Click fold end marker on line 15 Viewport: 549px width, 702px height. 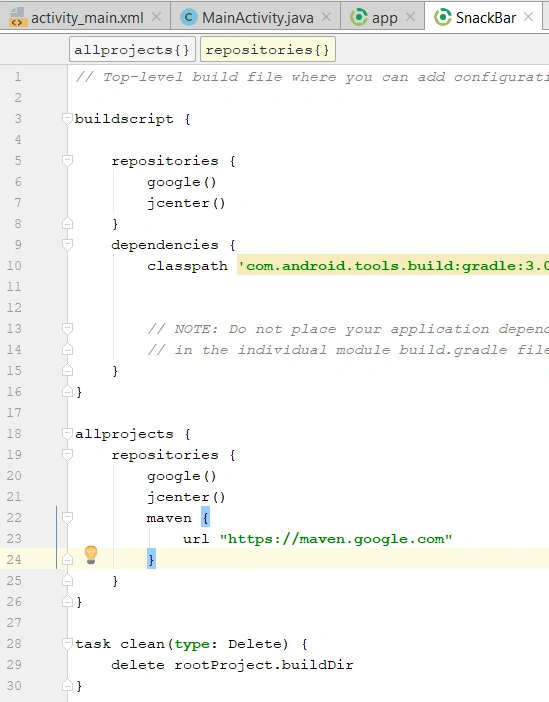pyautogui.click(x=67, y=371)
